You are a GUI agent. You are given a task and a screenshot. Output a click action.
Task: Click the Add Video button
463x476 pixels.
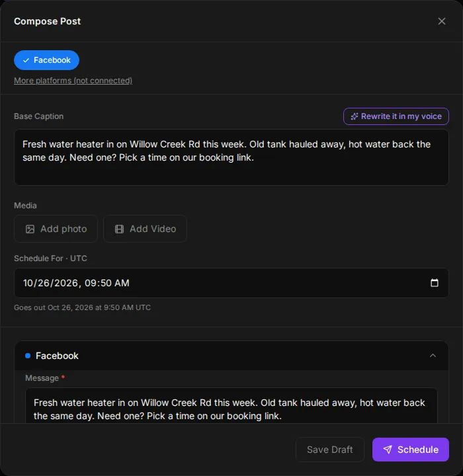146,229
